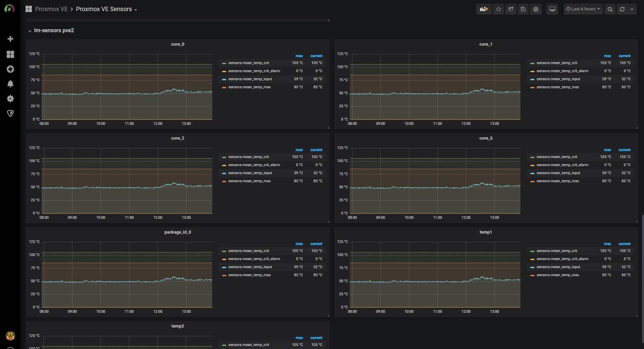The width and height of the screenshot is (644, 349).
Task: Click the user avatar in sidebar
Action: click(x=10, y=336)
